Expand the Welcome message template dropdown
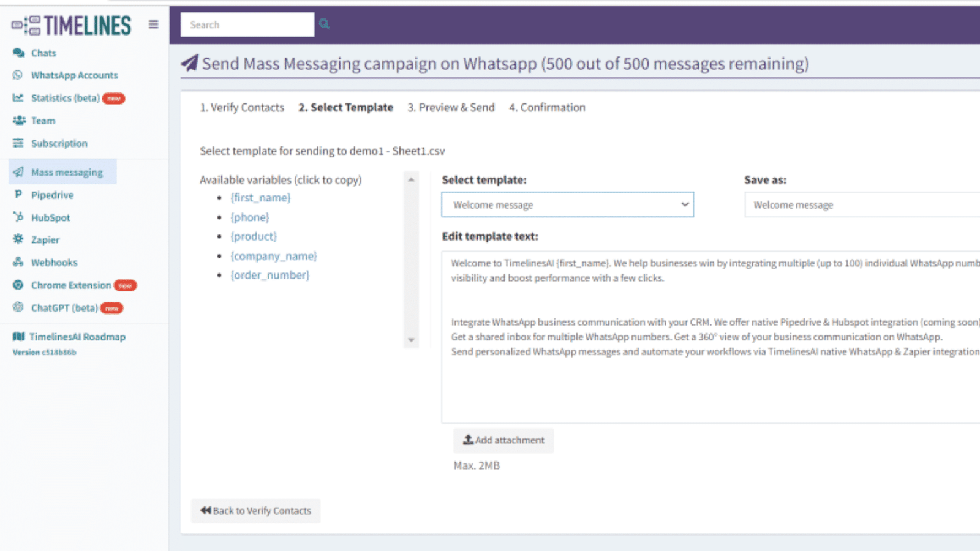Viewport: 980px width, 551px height. (567, 205)
